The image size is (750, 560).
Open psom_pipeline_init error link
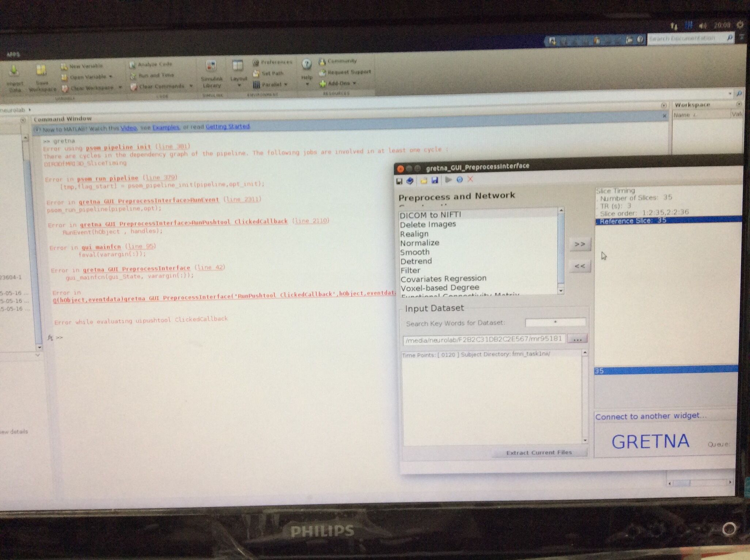(x=118, y=147)
